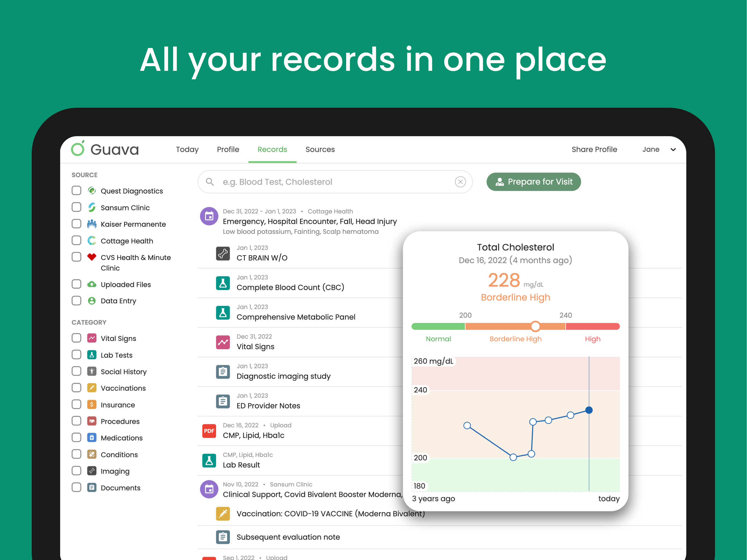Screen dimensions: 747x560
Task: Click the calendar icon on Emergency Hospital Encounter
Action: click(x=209, y=216)
